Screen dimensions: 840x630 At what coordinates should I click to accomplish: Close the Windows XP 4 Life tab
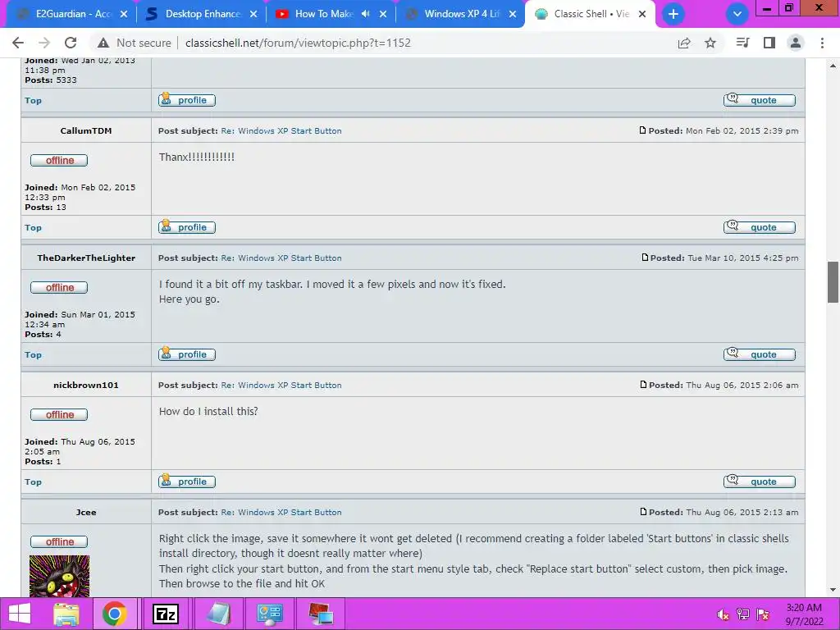tap(513, 14)
